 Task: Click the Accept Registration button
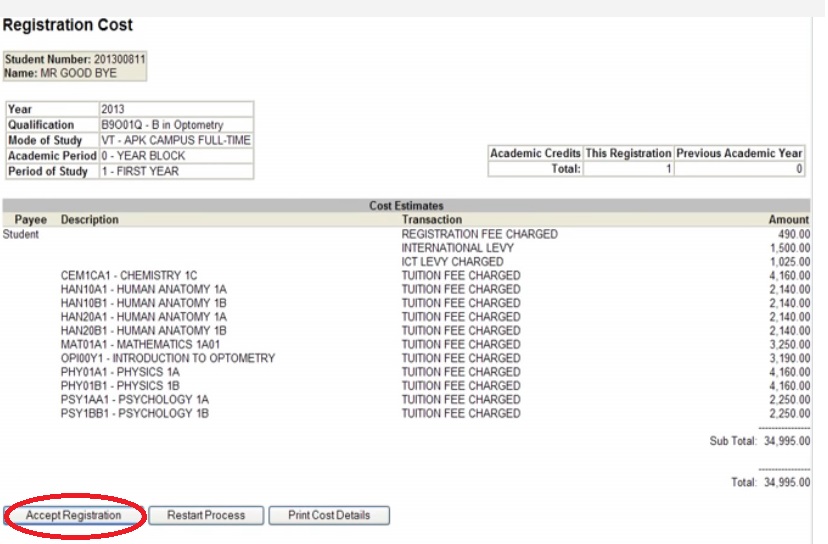(x=73, y=516)
